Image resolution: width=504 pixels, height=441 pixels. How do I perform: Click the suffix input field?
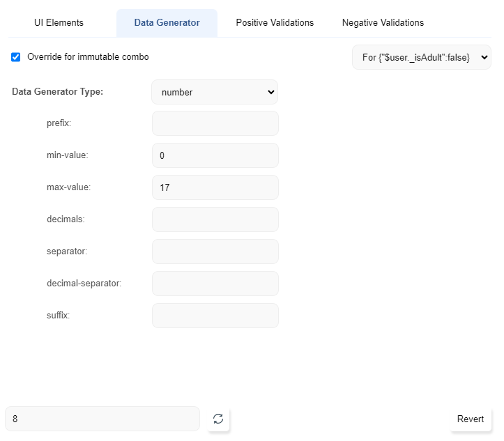pos(215,316)
